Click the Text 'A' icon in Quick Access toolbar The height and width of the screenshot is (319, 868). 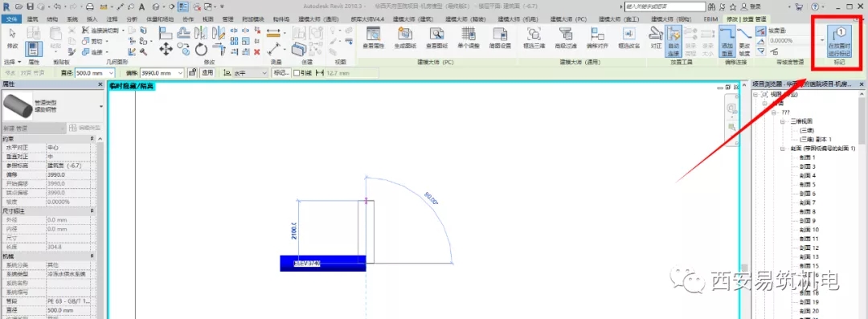click(x=142, y=6)
